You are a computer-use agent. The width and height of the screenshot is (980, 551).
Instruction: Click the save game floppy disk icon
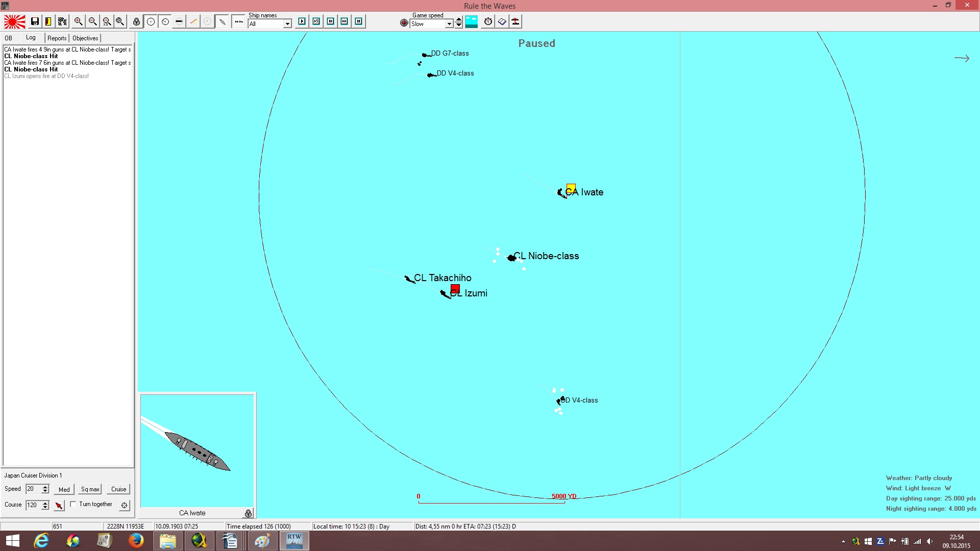point(35,21)
